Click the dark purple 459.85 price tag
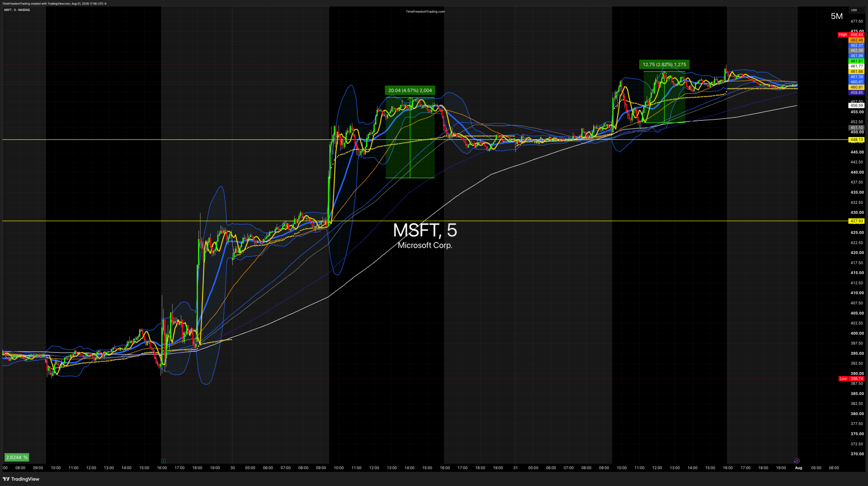The height and width of the screenshot is (486, 868). coord(856,93)
